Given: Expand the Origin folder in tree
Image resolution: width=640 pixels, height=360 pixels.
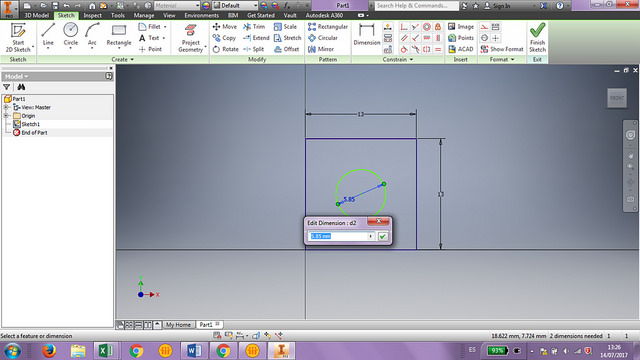Looking at the screenshot, I should pyautogui.click(x=6, y=116).
